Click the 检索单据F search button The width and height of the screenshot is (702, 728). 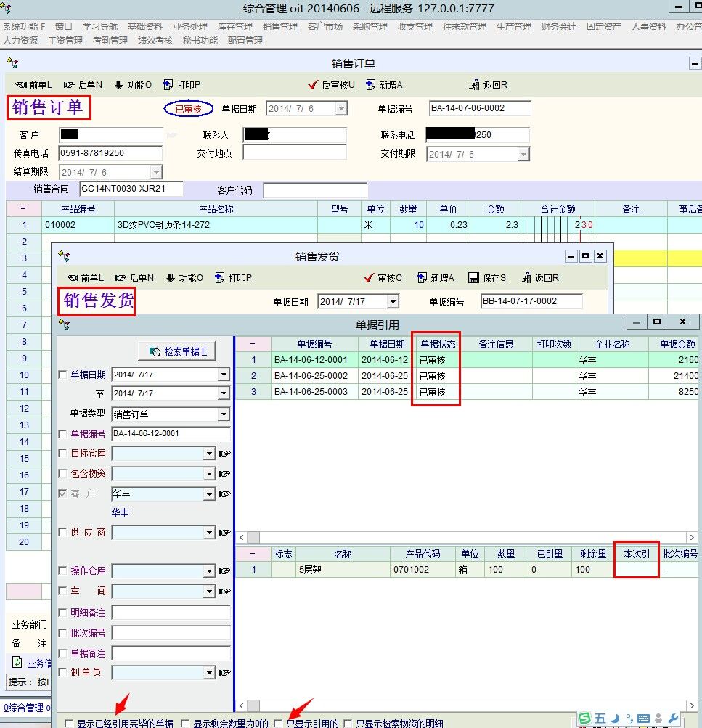coord(178,351)
